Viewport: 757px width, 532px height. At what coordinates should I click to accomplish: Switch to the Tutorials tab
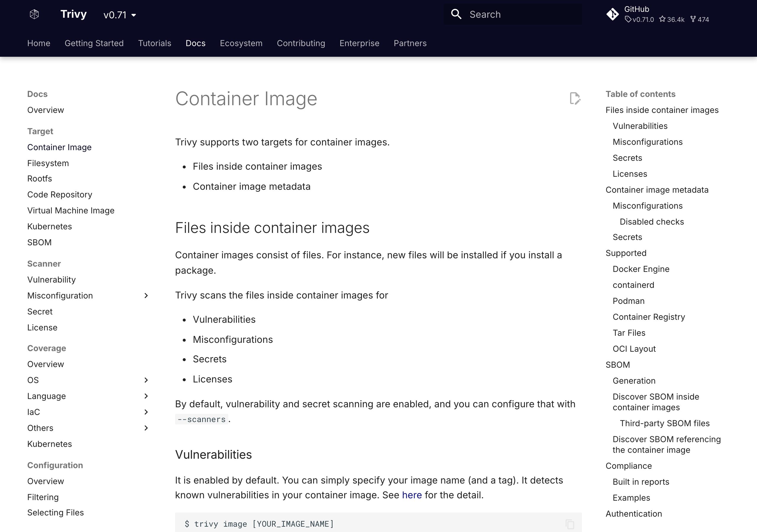tap(155, 43)
